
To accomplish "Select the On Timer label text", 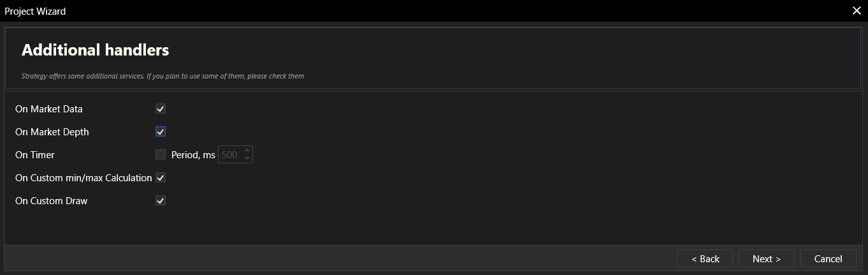I will click(35, 155).
